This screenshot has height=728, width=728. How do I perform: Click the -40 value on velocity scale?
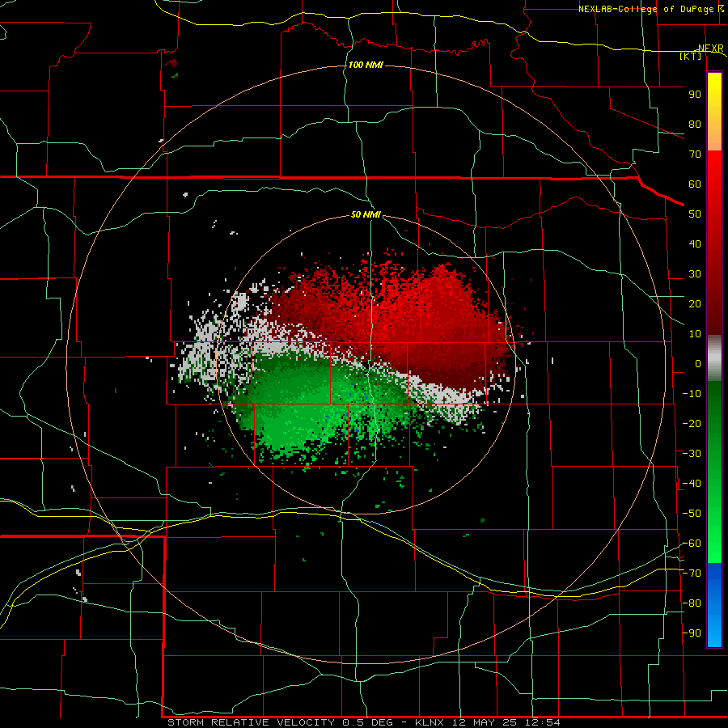[692, 484]
